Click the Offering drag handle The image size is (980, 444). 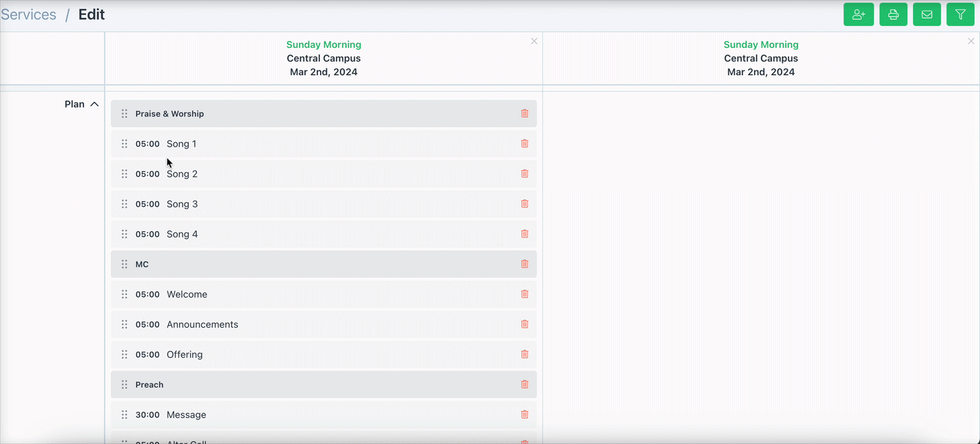(x=124, y=354)
